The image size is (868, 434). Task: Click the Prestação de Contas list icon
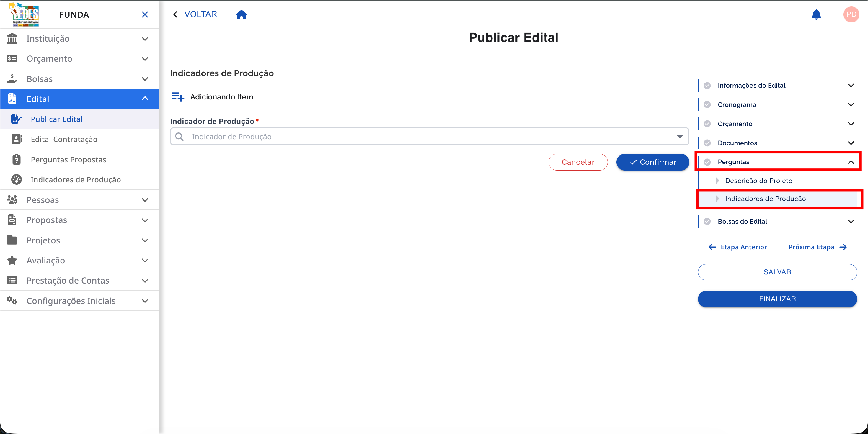(12, 281)
